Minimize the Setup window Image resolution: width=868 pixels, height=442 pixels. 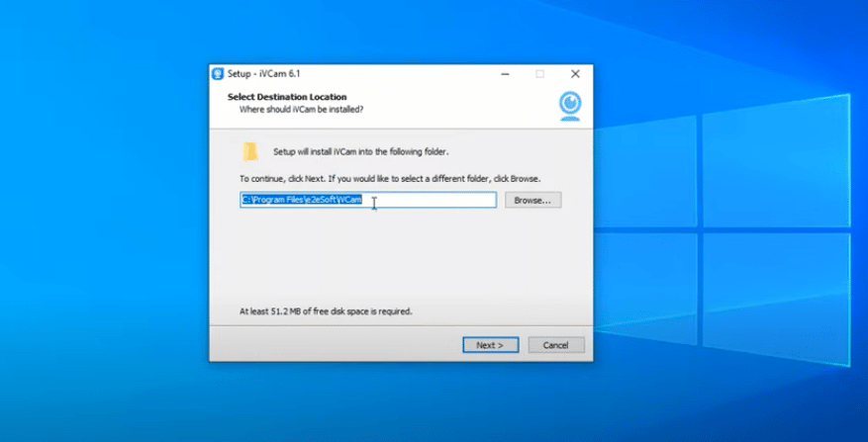pyautogui.click(x=505, y=74)
